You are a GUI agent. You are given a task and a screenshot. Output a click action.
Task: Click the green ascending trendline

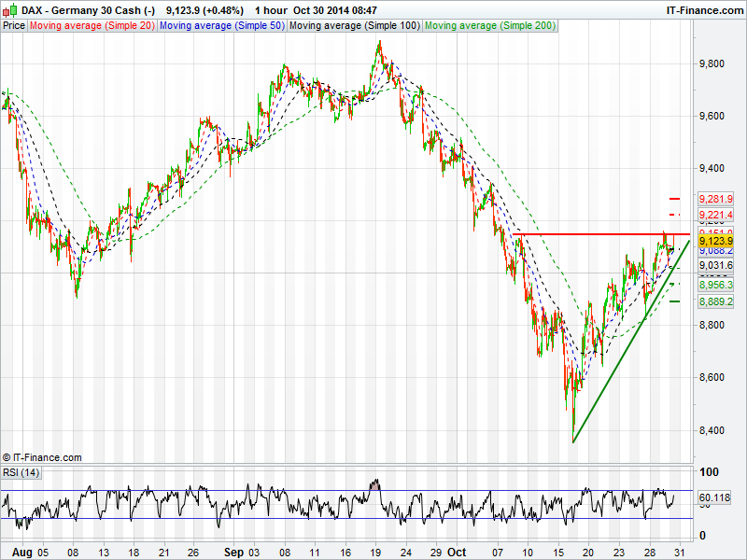pyautogui.click(x=631, y=342)
